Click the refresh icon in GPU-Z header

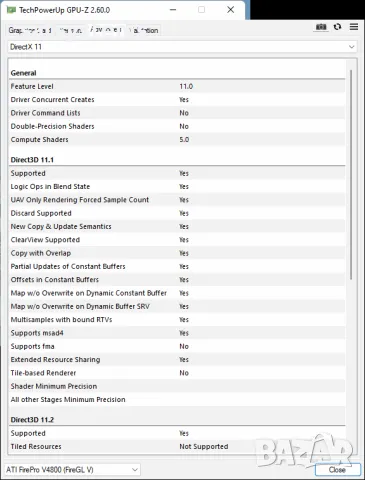(x=337, y=27)
